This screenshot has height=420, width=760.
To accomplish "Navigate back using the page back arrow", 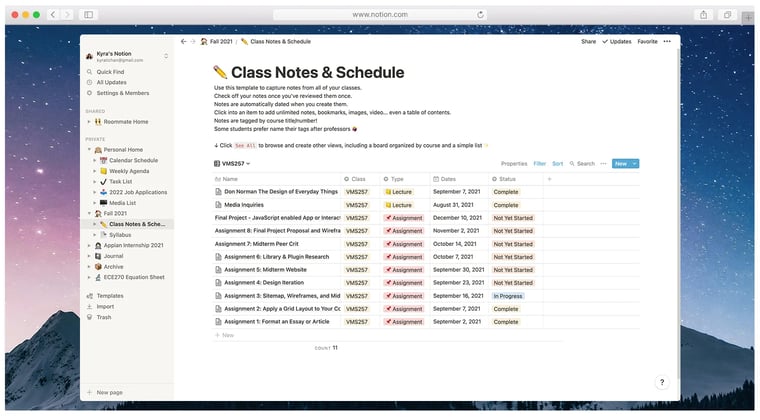I will coord(183,42).
